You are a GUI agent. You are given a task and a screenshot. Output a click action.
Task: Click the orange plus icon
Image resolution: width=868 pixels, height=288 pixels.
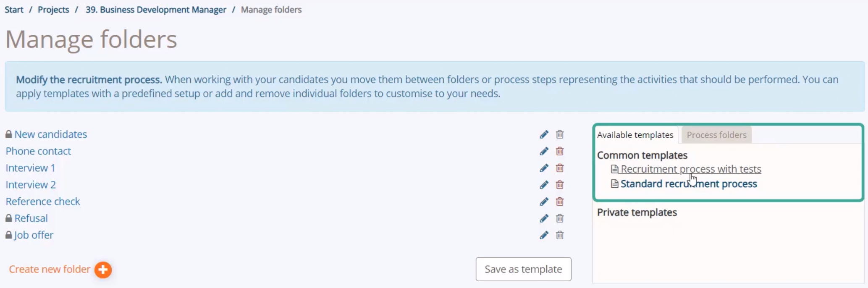(x=103, y=270)
